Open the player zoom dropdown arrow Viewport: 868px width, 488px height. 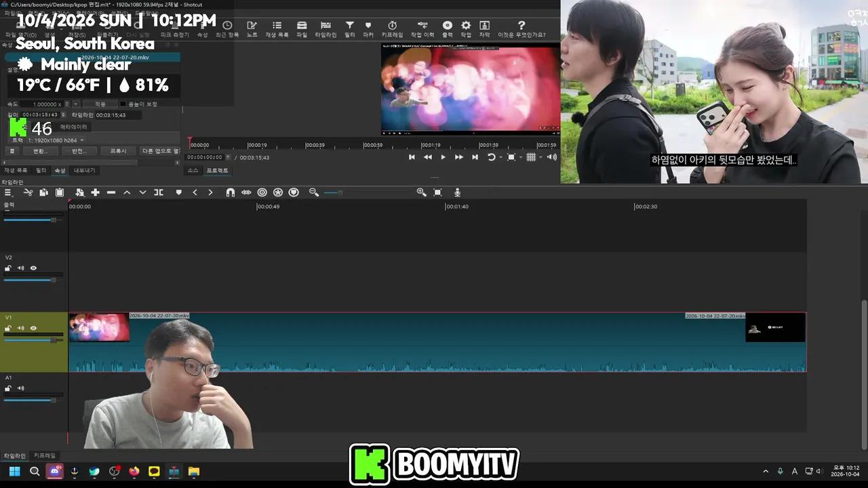coord(519,157)
